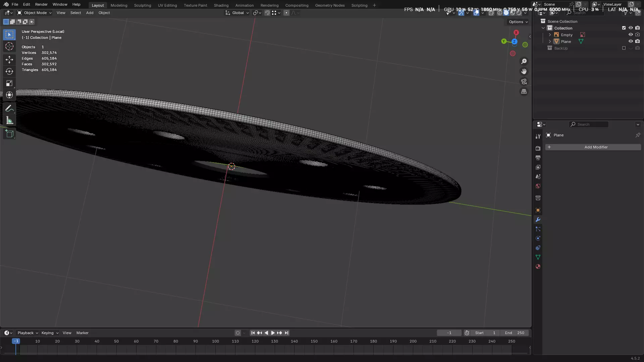Open the properties editor options dropdown arrow

coord(638,124)
